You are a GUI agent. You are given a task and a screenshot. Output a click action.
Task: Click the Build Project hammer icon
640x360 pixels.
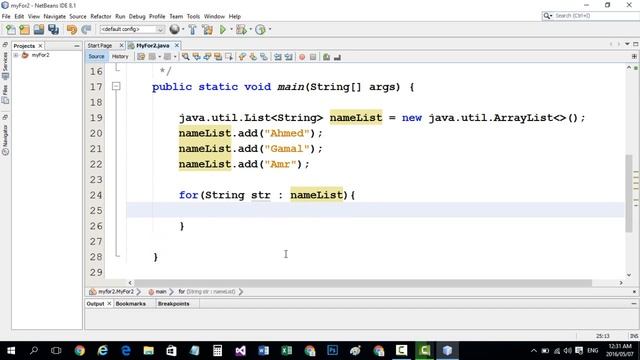pyautogui.click(x=192, y=29)
